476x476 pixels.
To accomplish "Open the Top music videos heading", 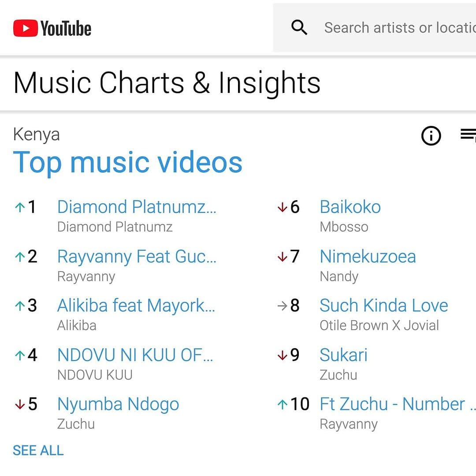I will tap(127, 163).
